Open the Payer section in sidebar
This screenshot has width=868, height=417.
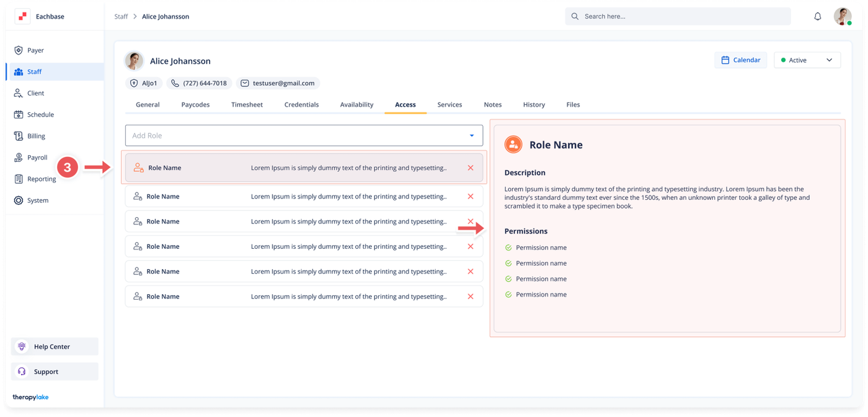35,50
